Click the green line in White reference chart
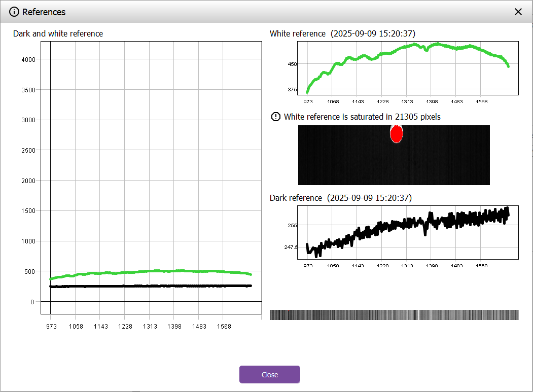This screenshot has width=533, height=392. click(385, 53)
